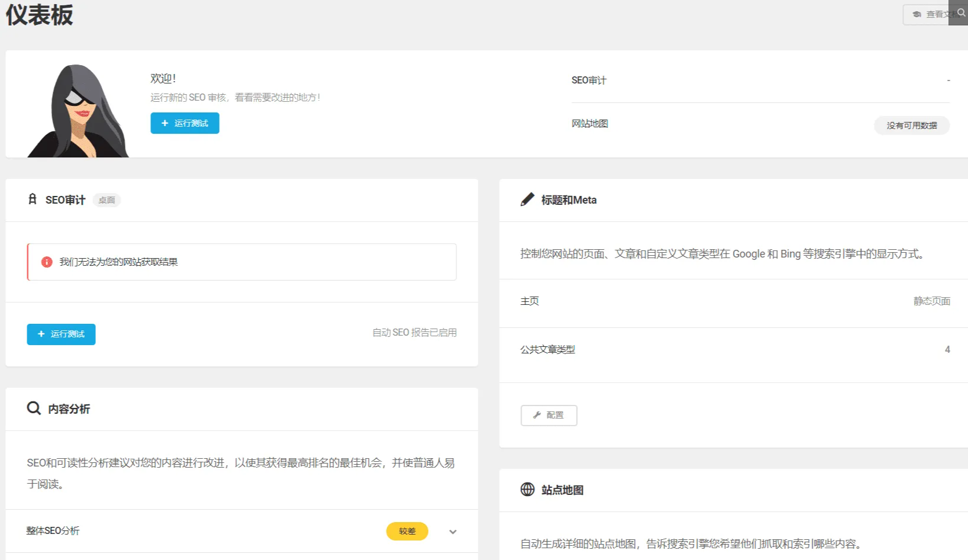The width and height of the screenshot is (968, 560).
Task: Click the pencil icon beside 标题和Meta
Action: (x=527, y=199)
